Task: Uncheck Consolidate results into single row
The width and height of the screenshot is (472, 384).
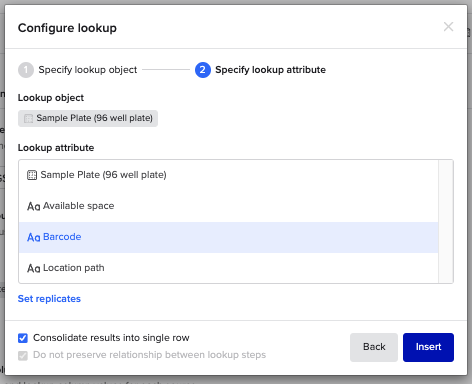Action: coord(23,338)
